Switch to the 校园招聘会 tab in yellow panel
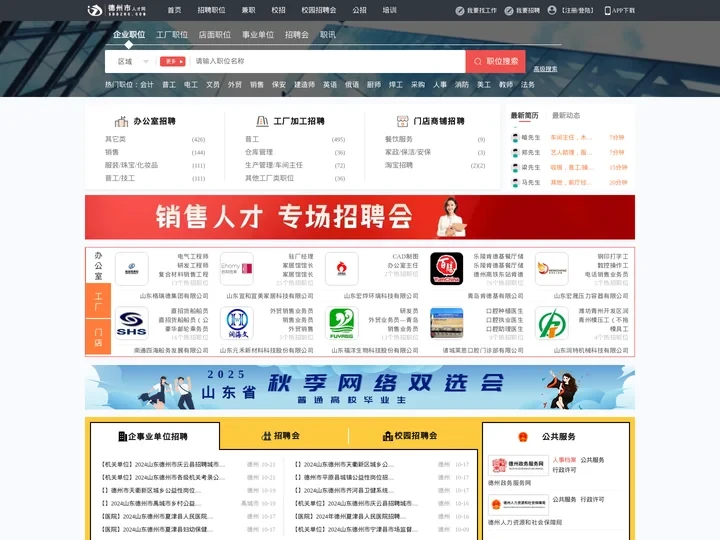720x540 pixels. [x=410, y=436]
